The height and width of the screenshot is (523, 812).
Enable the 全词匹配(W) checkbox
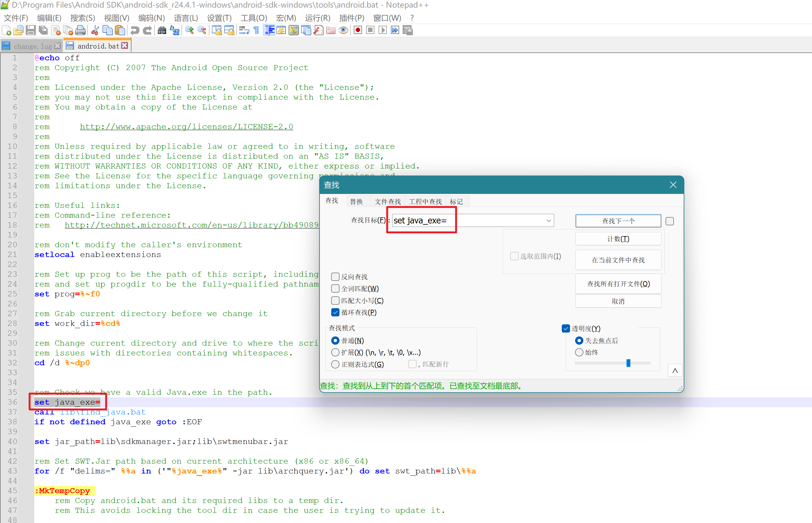[335, 289]
